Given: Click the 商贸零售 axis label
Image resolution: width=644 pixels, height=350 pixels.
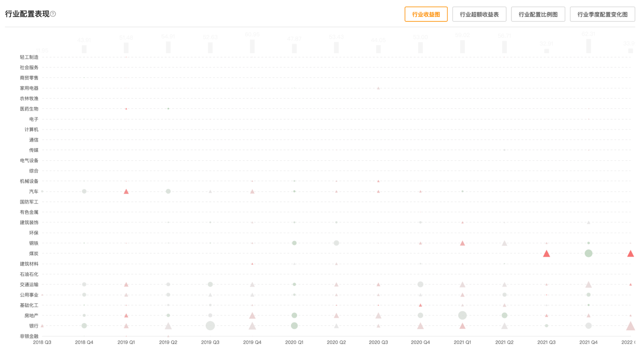Looking at the screenshot, I should (x=29, y=78).
